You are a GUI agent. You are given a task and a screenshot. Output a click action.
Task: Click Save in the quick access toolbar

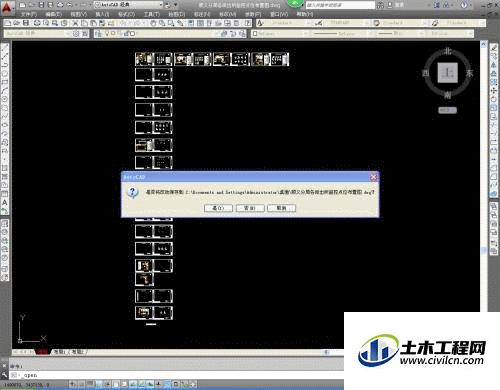click(41, 5)
